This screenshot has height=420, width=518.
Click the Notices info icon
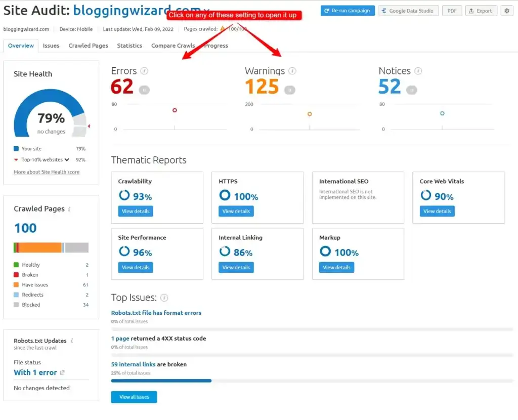(x=417, y=71)
